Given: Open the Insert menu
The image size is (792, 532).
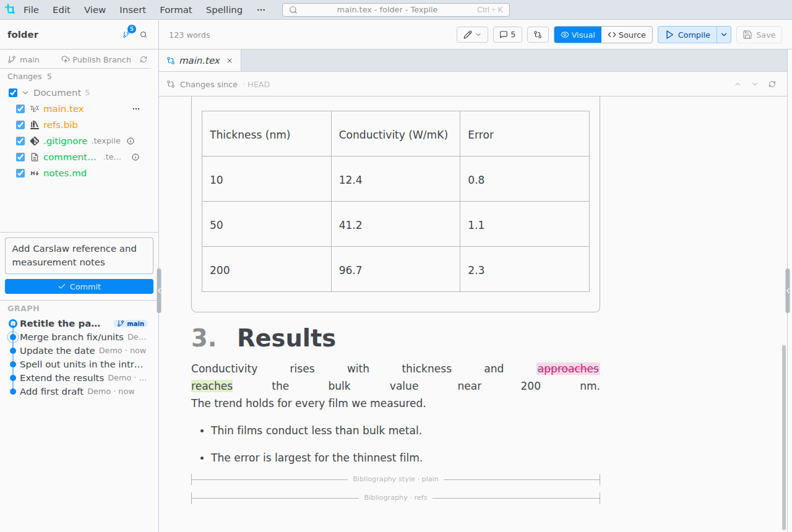Looking at the screenshot, I should tap(133, 10).
